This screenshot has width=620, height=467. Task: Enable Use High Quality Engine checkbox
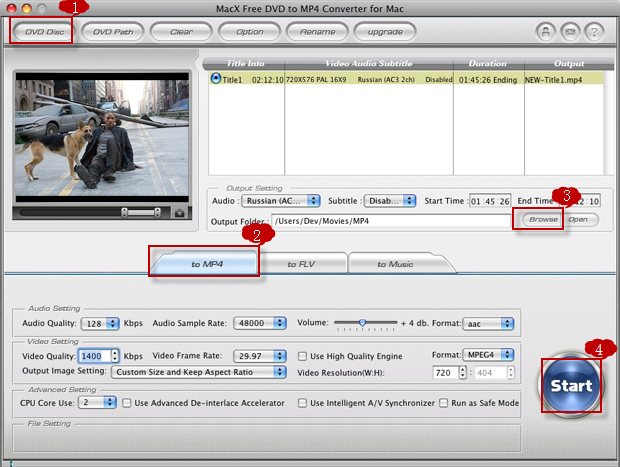304,355
